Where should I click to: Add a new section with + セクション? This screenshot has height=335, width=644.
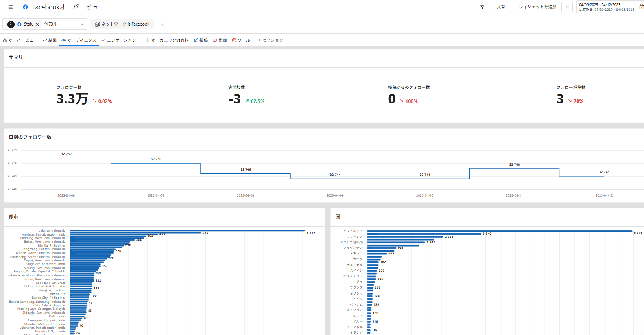pos(271,40)
